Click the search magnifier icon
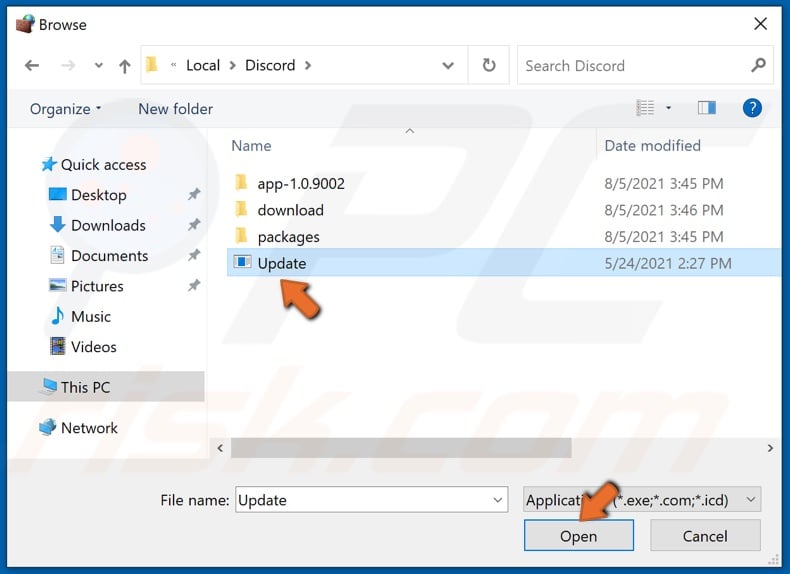Screen dimensions: 790x574 758,65
